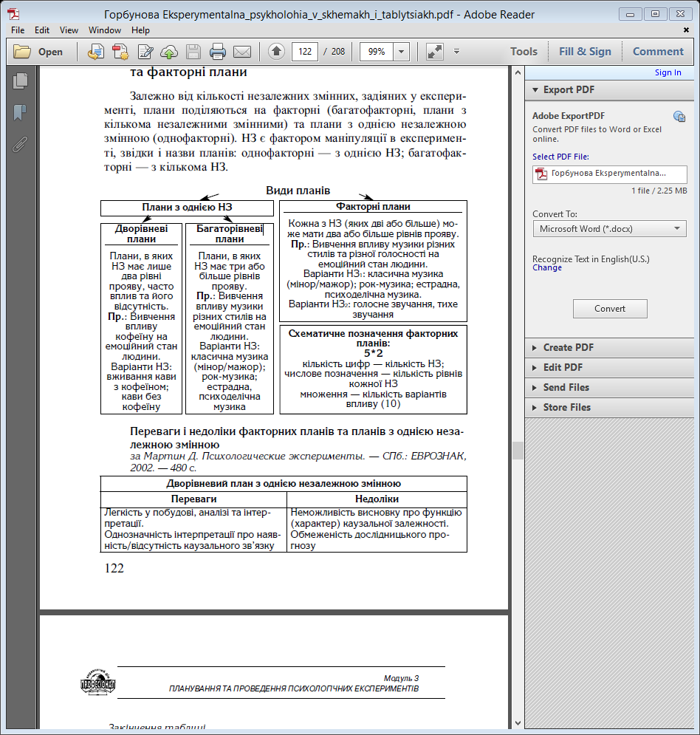Go to the previous page with the up arrow
The image size is (700, 735).
(x=276, y=52)
